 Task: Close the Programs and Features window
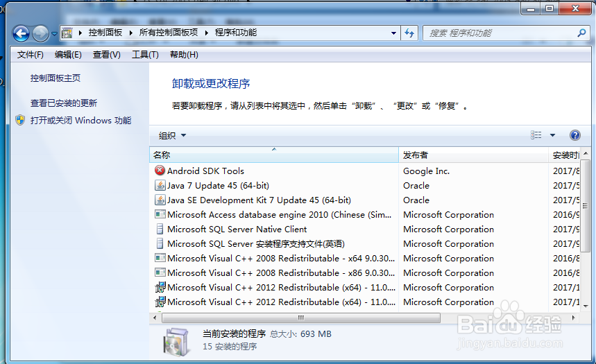pyautogui.click(x=575, y=8)
